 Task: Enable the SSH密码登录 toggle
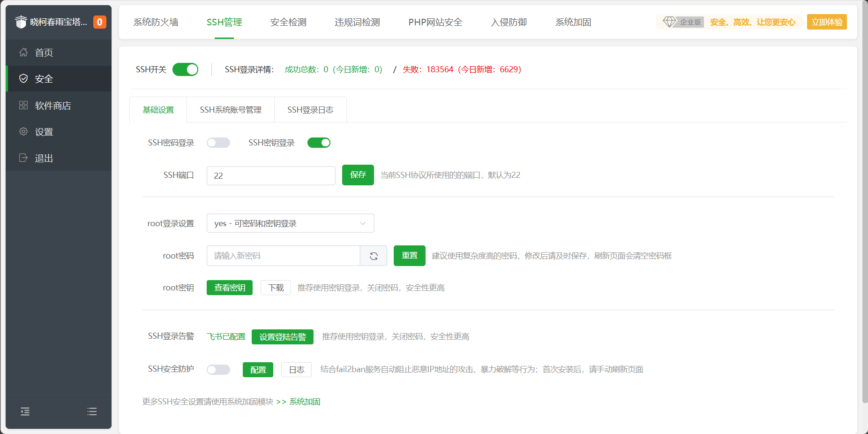coord(218,142)
